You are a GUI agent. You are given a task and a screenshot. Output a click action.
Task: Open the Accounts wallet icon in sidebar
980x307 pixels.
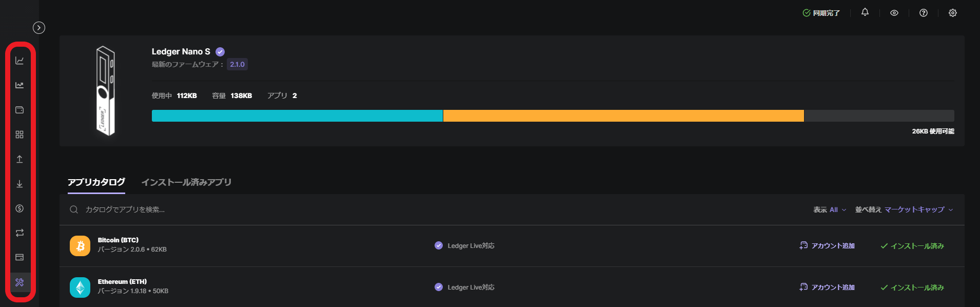(19, 110)
